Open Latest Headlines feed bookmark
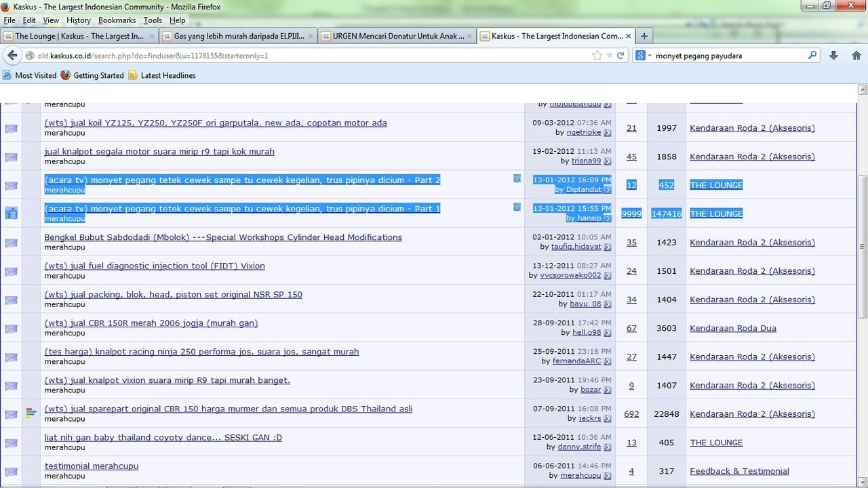The width and height of the screenshot is (868, 488). click(x=162, y=75)
